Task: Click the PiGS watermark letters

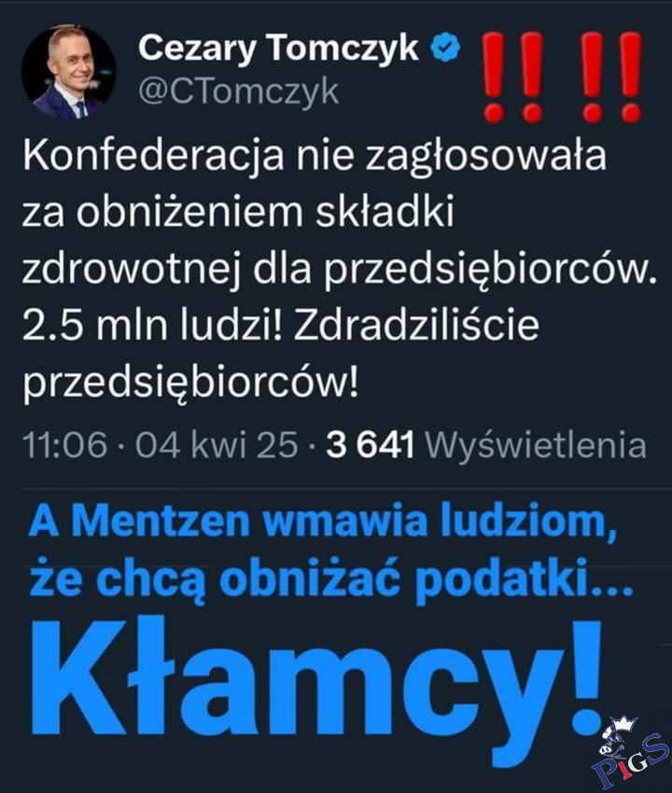Action: 631,760
